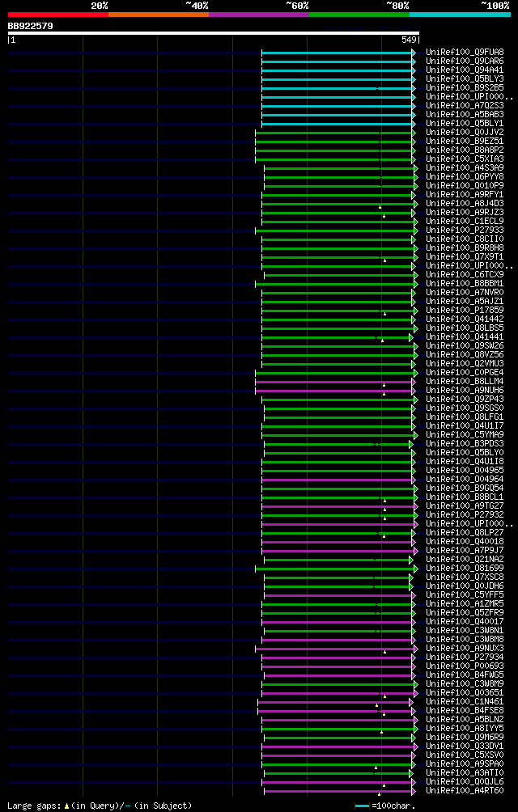Select label UniRef100_B9EZ51

tap(465, 141)
